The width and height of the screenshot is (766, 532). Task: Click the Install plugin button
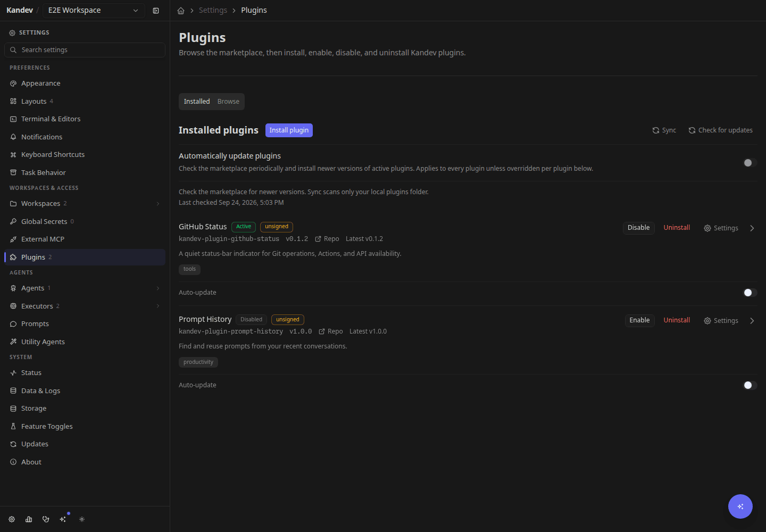click(x=289, y=130)
